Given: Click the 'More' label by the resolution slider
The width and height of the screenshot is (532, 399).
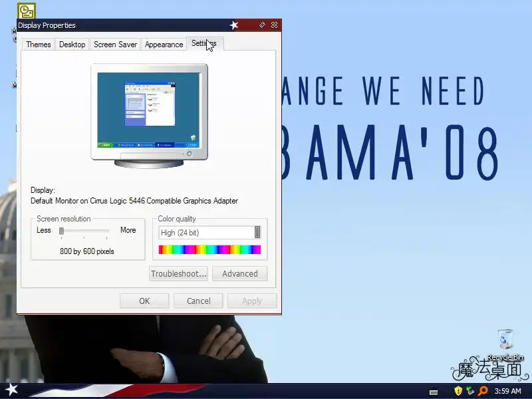Looking at the screenshot, I should pos(128,230).
